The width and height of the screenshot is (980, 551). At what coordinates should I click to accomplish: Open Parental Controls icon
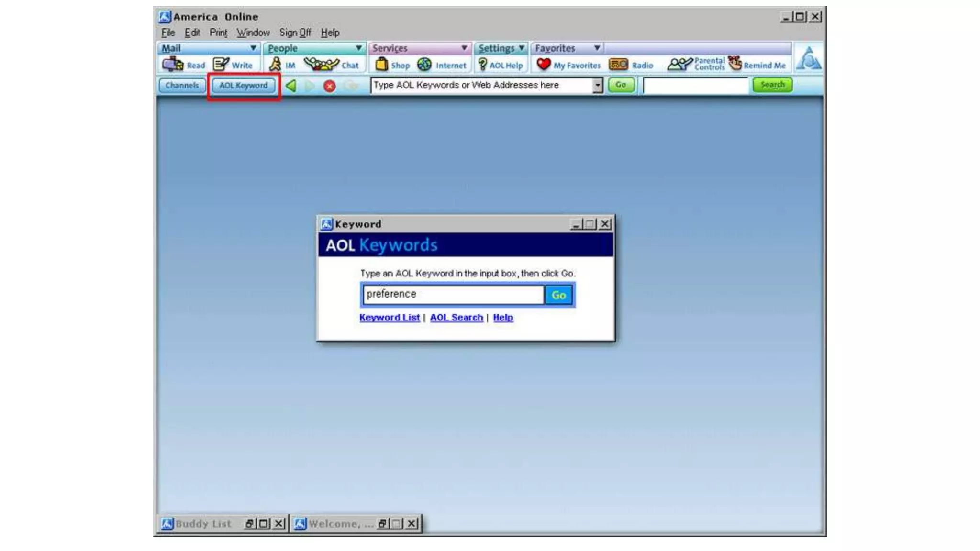point(680,64)
